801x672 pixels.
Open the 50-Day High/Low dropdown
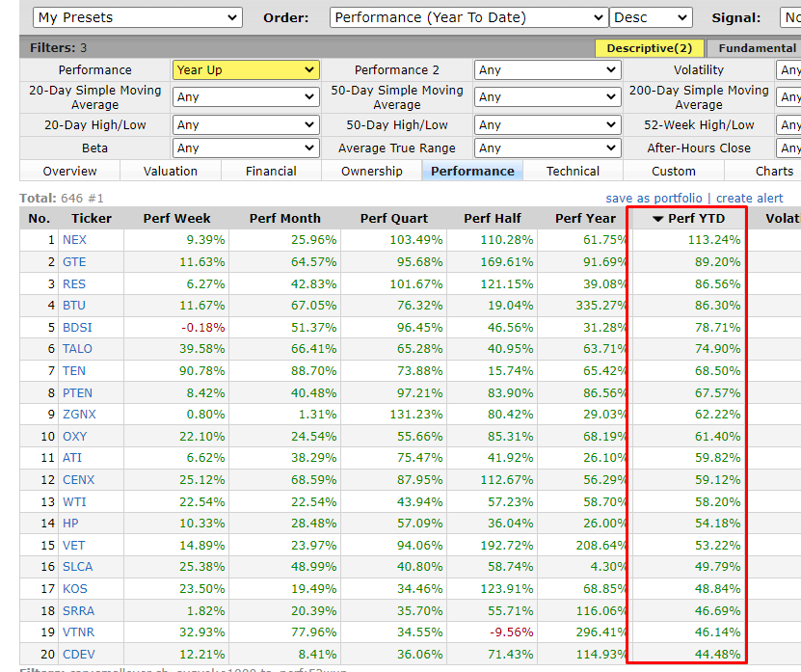pyautogui.click(x=547, y=124)
